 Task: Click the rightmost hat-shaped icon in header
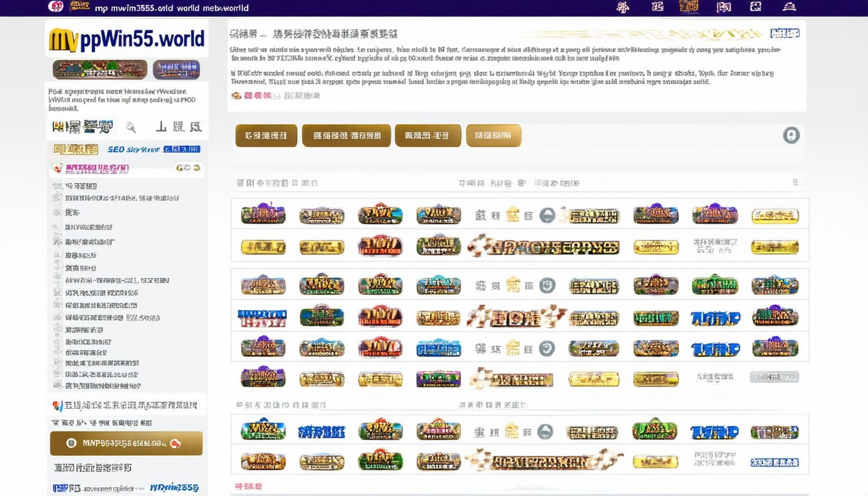tap(789, 7)
